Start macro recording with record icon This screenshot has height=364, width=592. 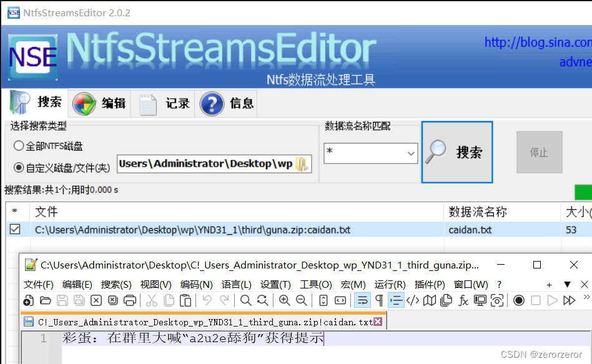(x=519, y=300)
